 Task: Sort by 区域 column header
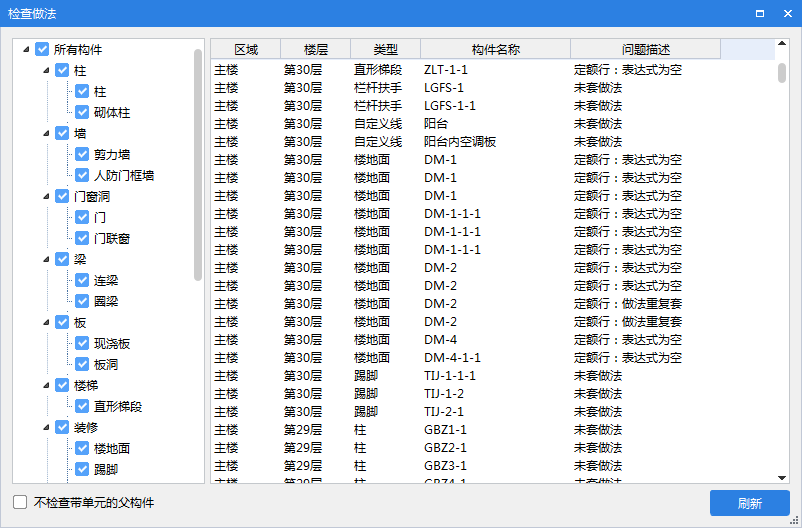click(x=246, y=49)
